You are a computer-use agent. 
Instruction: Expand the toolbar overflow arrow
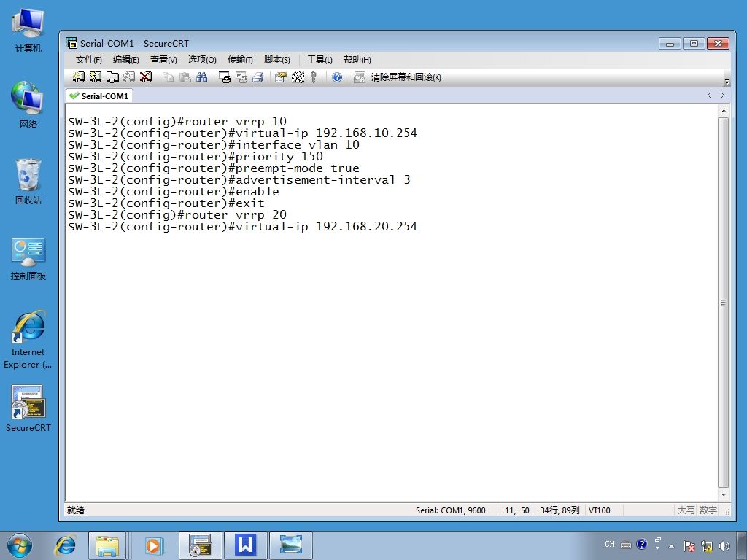click(727, 82)
